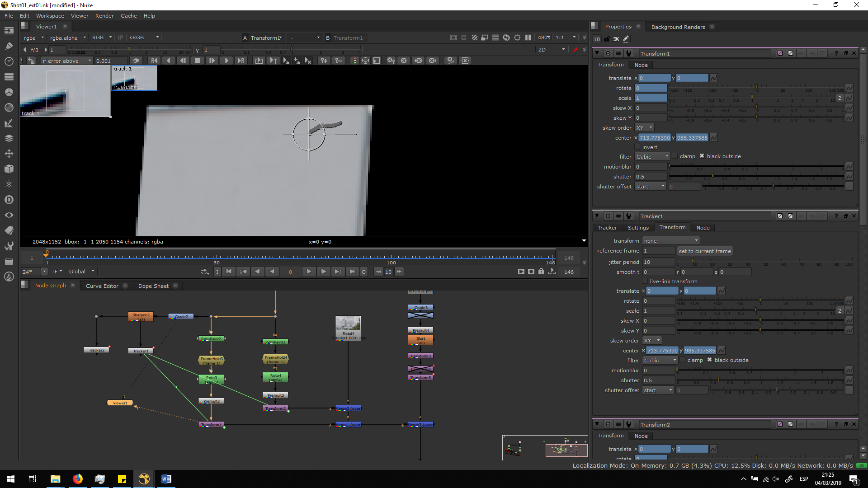868x488 pixels.
Task: Open the Transform nodes menu icon
Action: pos(9,154)
